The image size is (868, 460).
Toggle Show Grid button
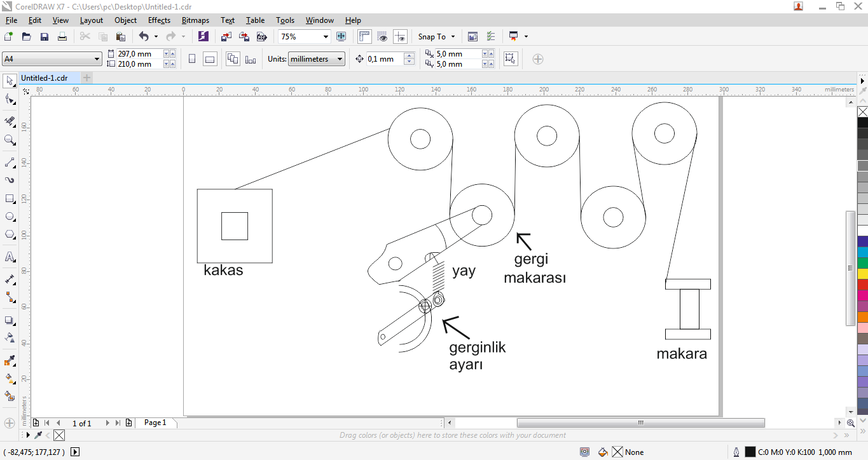pos(382,37)
